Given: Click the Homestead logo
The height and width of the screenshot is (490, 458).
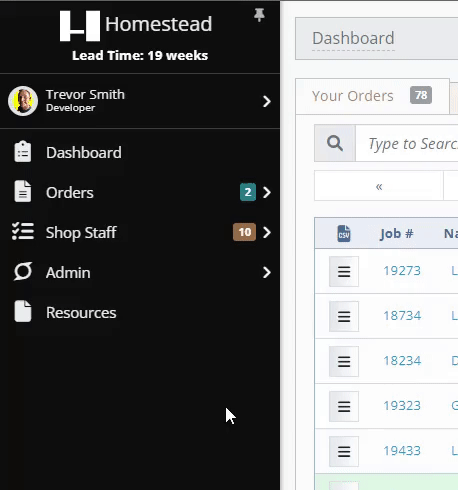Looking at the screenshot, I should pyautogui.click(x=136, y=25).
